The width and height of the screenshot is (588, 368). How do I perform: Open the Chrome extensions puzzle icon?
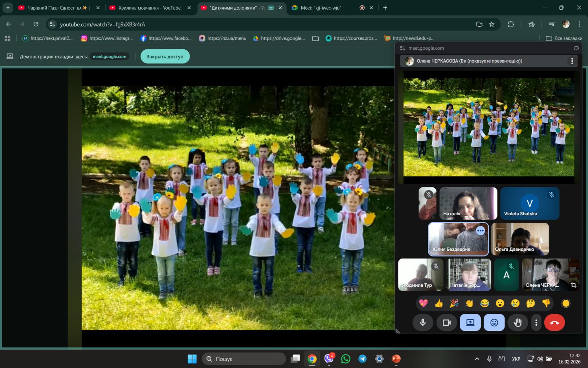click(511, 24)
